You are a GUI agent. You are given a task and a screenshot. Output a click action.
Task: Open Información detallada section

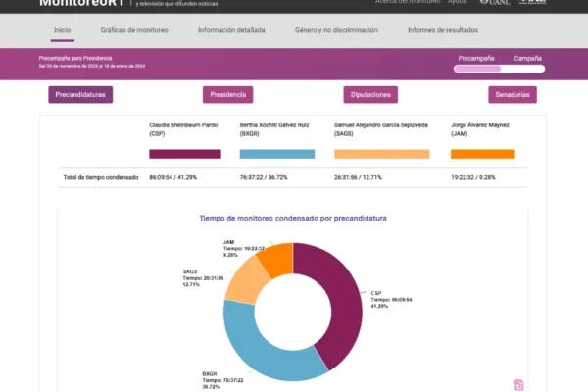[x=231, y=30]
